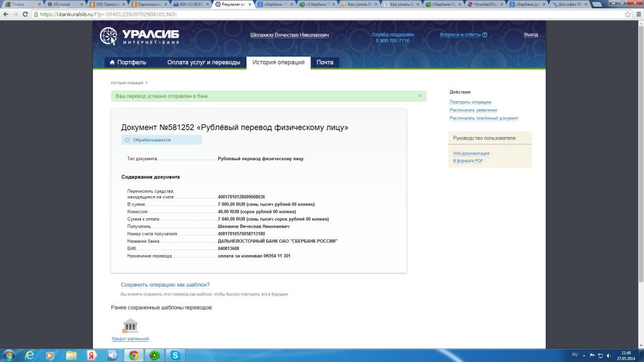
Task: Open the user guide В формате PDF
Action: click(x=468, y=161)
